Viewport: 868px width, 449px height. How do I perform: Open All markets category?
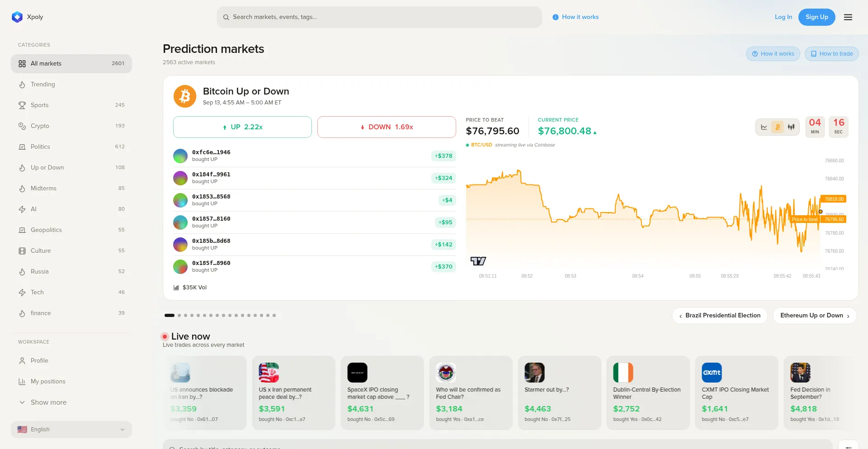[x=71, y=64]
